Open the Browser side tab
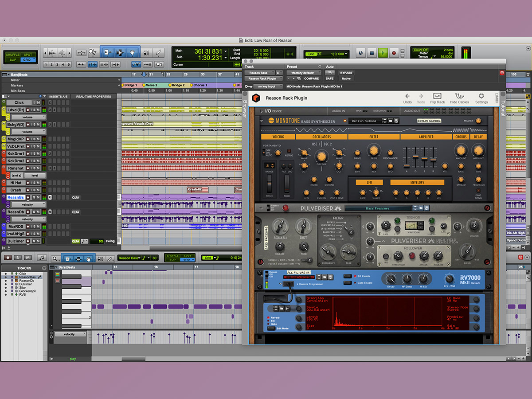Viewport: 532px width, 399px height. click(245, 109)
